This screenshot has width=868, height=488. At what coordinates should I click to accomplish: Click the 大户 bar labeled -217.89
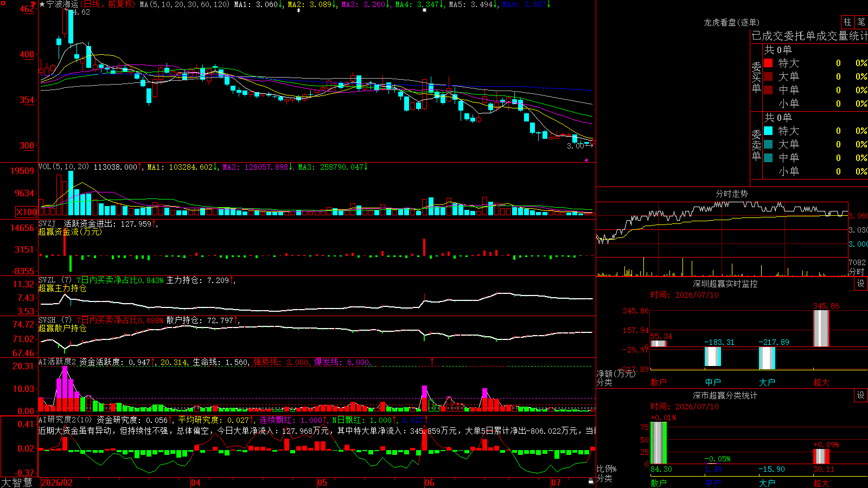click(x=767, y=358)
